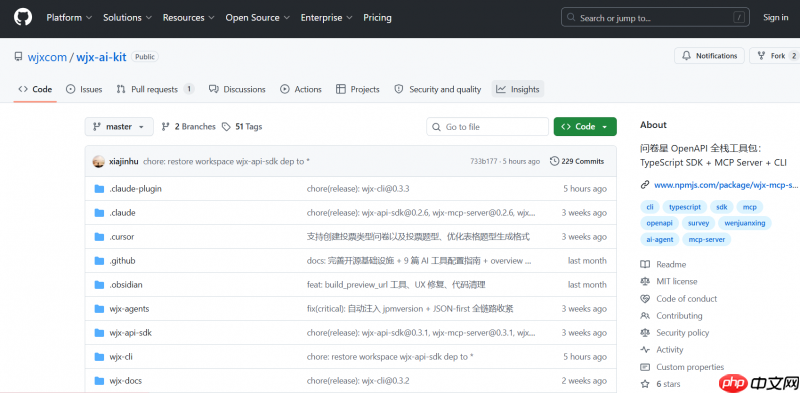This screenshot has height=393, width=800.
Task: Open the wjx-cli folder
Action: click(121, 357)
